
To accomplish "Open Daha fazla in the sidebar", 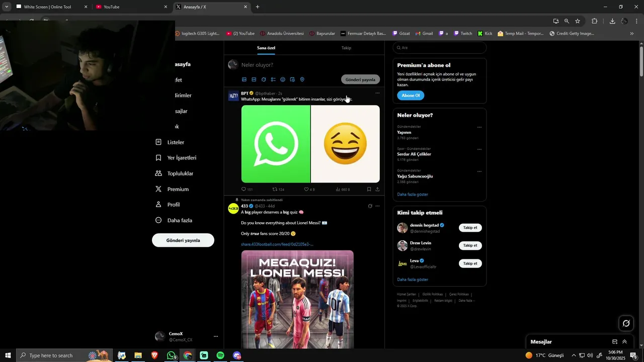I will [174, 220].
